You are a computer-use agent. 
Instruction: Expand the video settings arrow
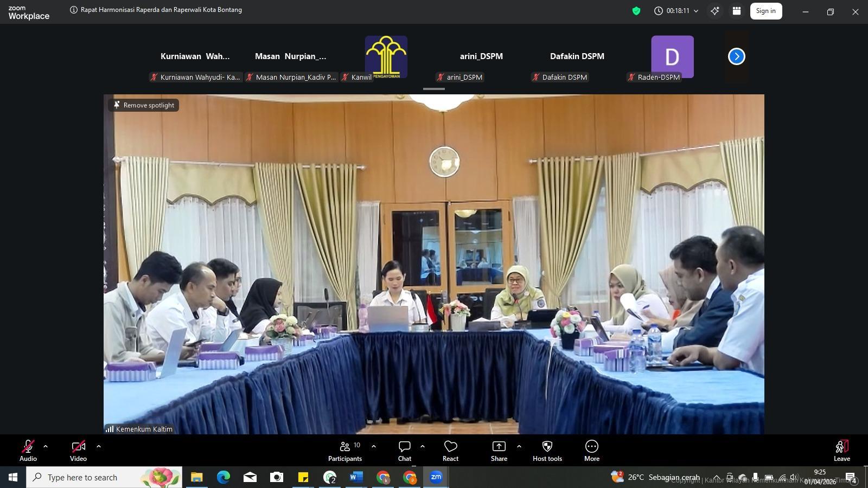(x=98, y=446)
